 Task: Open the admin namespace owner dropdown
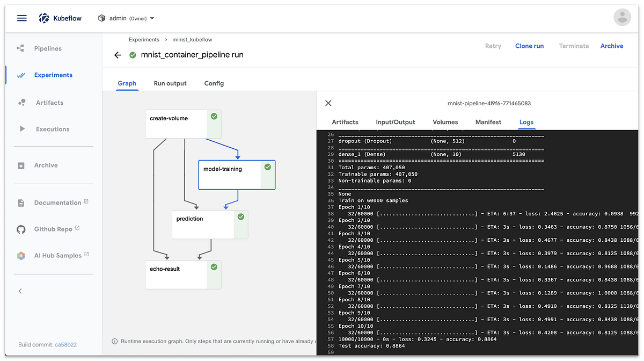pos(126,17)
